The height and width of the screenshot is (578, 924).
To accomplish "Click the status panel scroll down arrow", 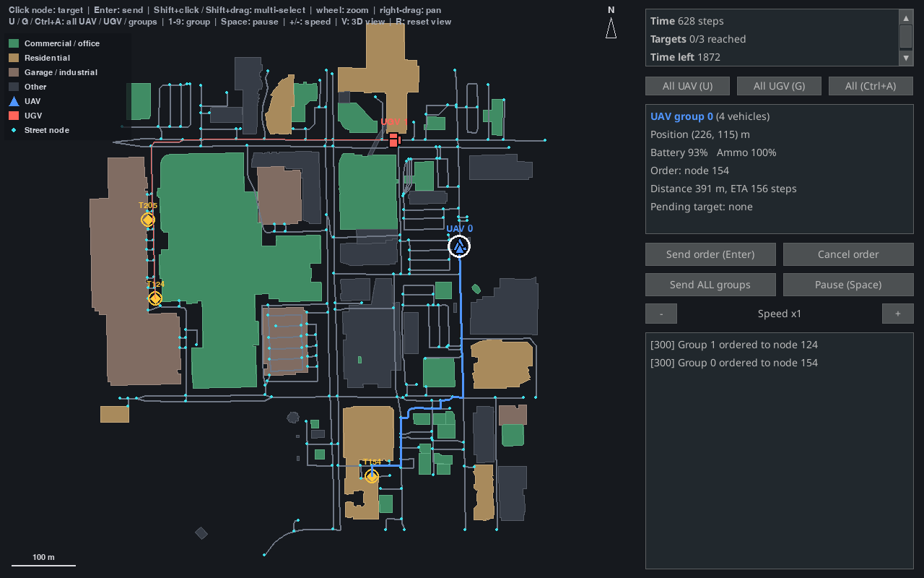I will [906, 59].
